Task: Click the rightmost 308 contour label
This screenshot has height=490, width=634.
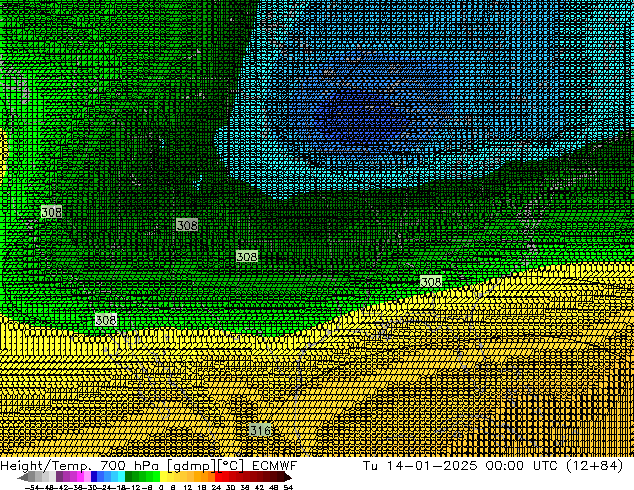Action: [x=431, y=282]
